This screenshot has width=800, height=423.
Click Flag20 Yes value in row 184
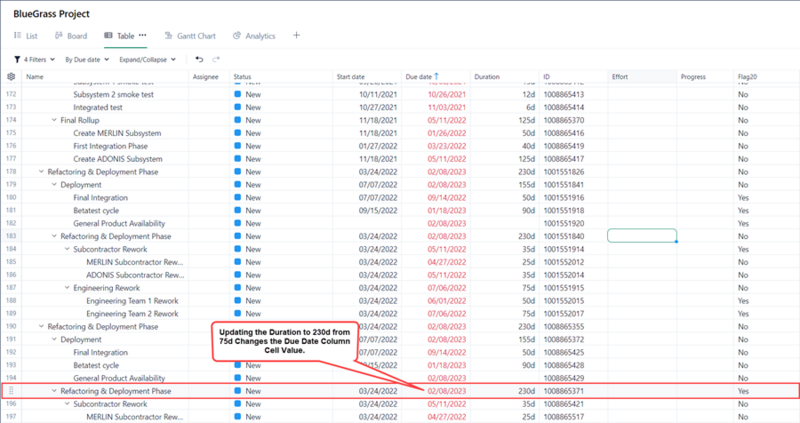tap(743, 249)
